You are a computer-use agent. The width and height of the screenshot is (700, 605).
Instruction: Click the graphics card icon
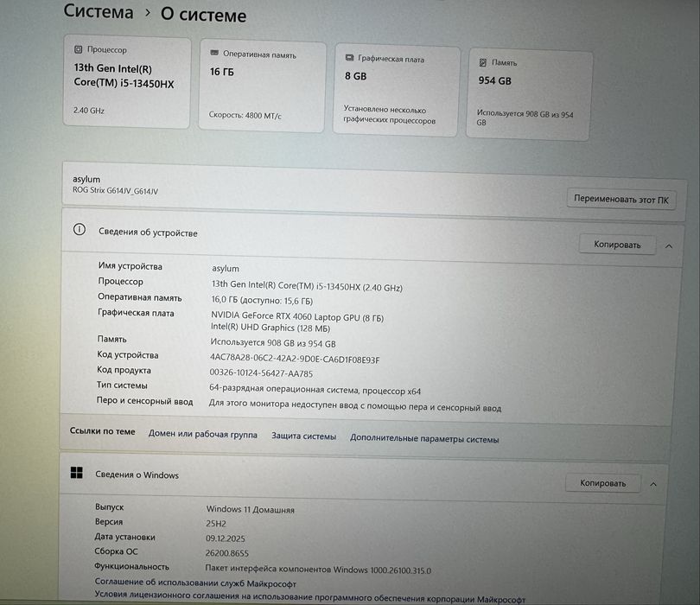point(349,58)
